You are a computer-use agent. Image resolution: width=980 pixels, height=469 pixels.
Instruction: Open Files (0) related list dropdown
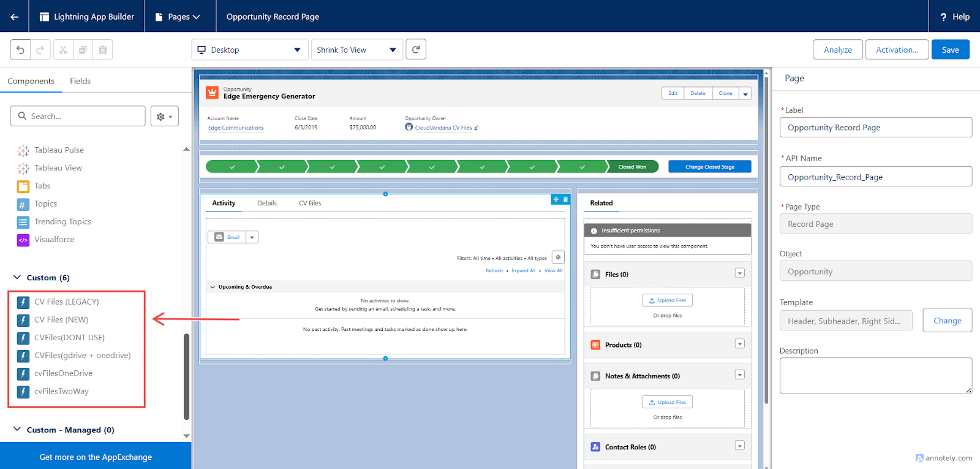[x=740, y=273]
